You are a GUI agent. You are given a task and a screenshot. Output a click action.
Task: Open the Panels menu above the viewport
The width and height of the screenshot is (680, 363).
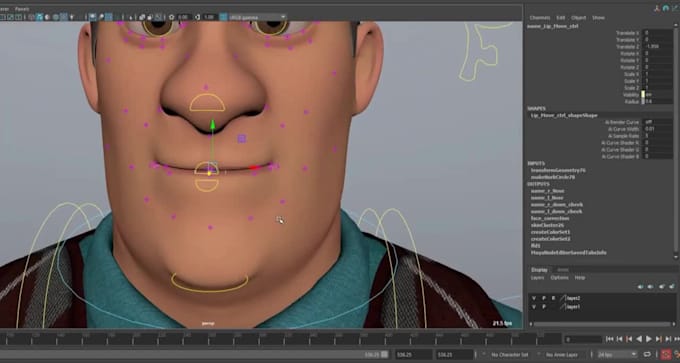(x=22, y=9)
